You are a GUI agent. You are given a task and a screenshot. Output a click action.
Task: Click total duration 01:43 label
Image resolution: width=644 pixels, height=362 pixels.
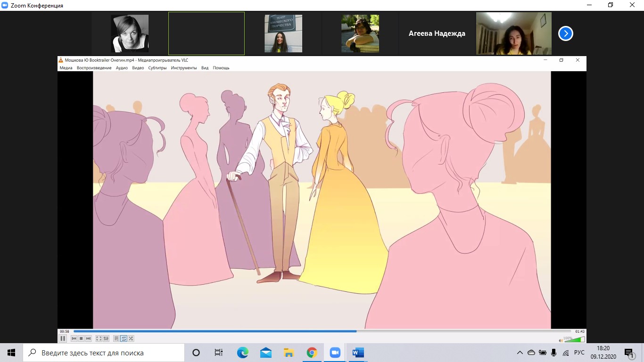pos(580,331)
